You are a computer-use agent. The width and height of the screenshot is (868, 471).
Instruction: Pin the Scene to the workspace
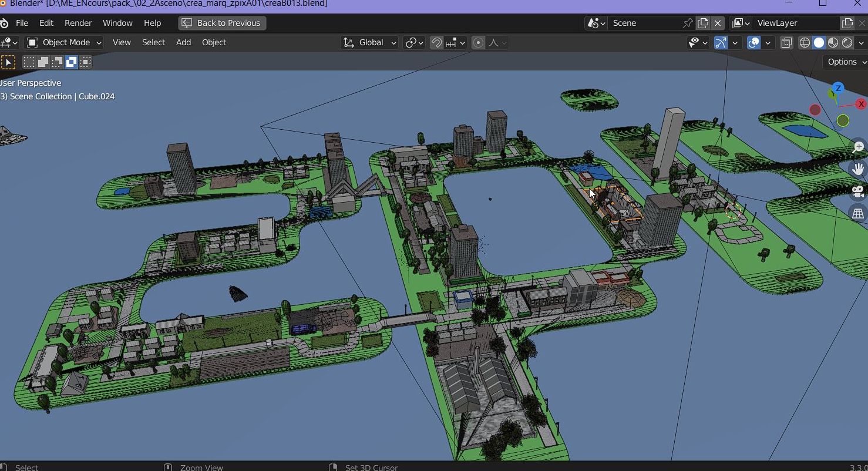[687, 23]
